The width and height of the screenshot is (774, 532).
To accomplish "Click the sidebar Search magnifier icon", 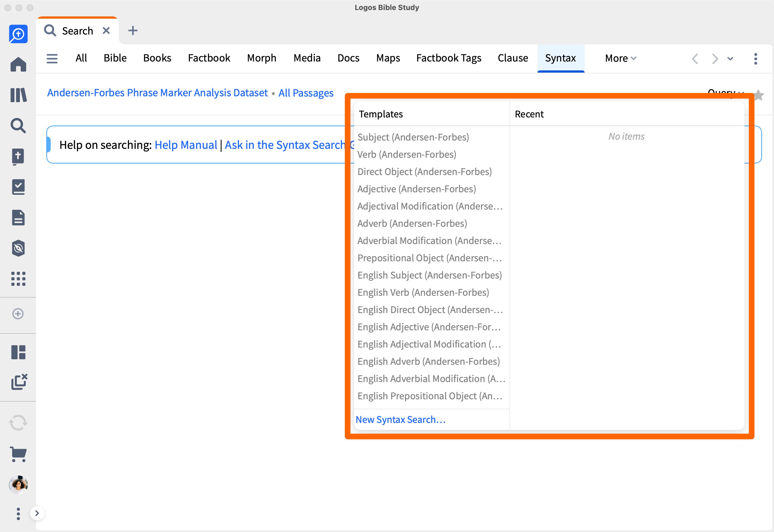I will (18, 126).
